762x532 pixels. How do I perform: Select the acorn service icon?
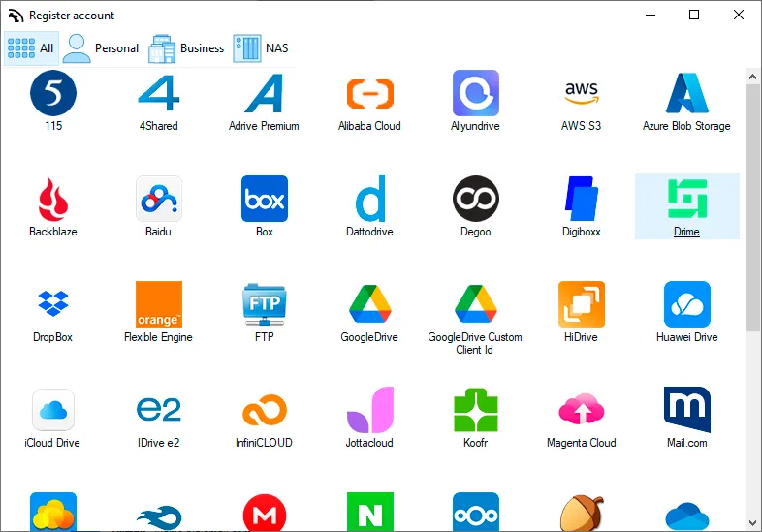[582, 513]
